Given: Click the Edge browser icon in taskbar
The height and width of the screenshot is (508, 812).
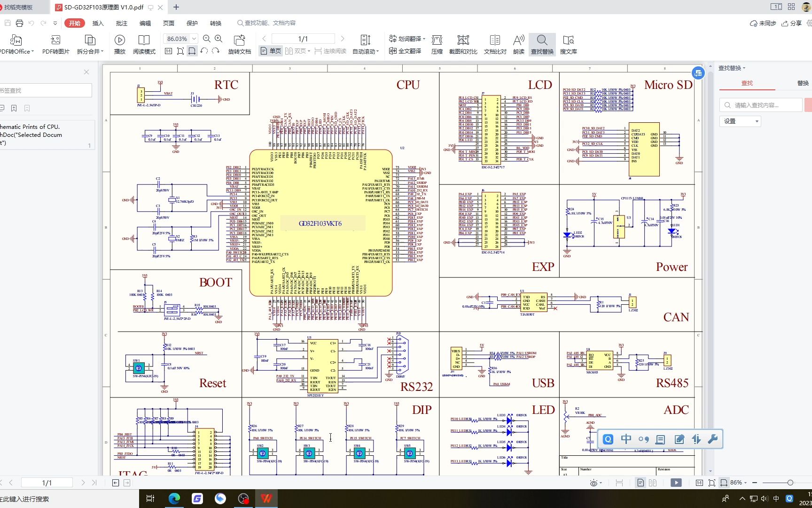Looking at the screenshot, I should point(174,499).
